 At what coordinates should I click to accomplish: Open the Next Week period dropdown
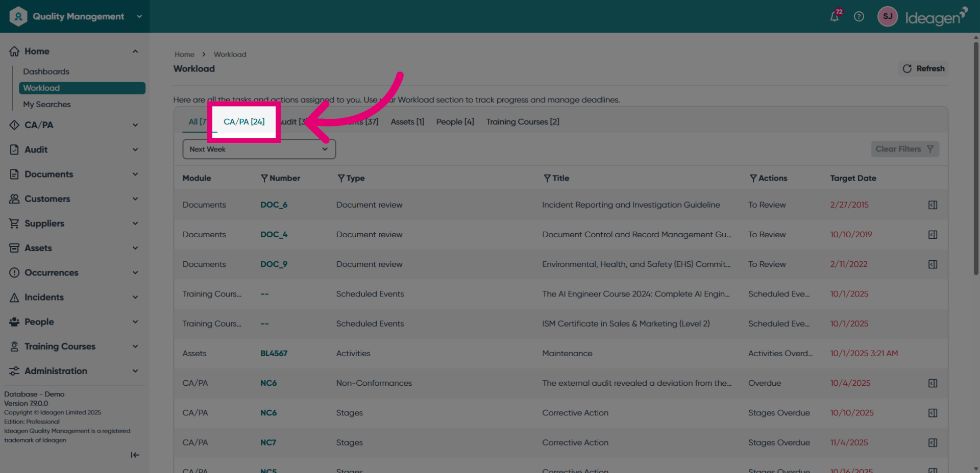(x=259, y=149)
